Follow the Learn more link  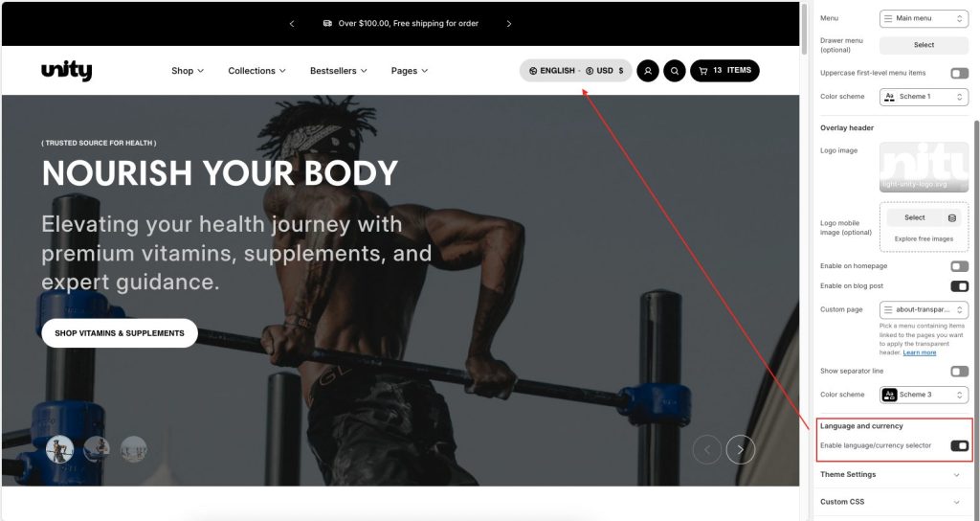tap(920, 352)
